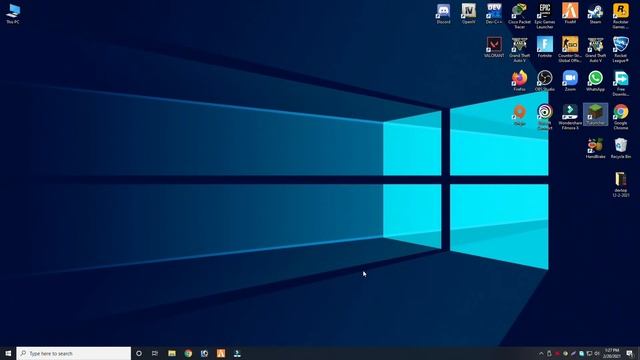Select the desktop 12-2-2021 archive file
Screen dimensions: 640x360
(x=620, y=184)
